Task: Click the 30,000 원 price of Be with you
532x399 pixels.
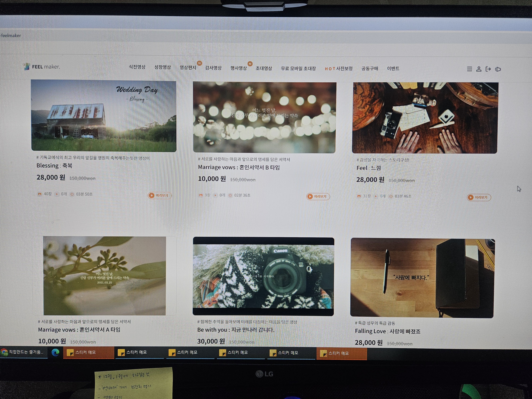Action: (x=211, y=341)
